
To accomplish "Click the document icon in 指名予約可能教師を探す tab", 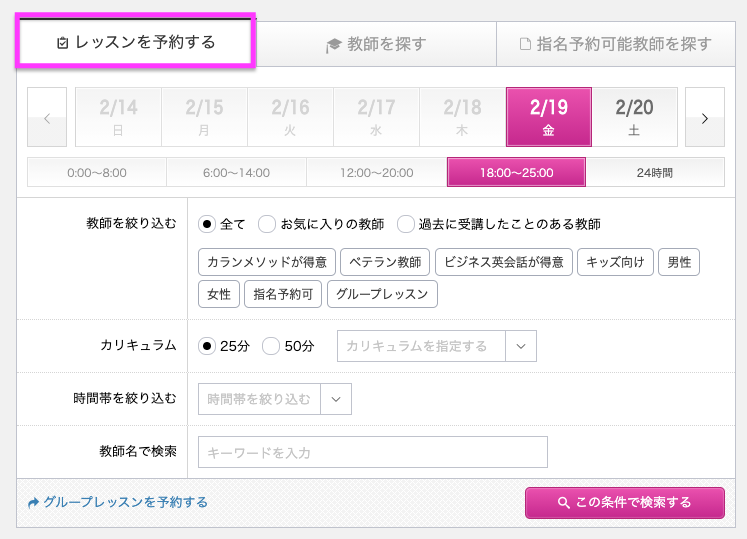I will click(525, 44).
